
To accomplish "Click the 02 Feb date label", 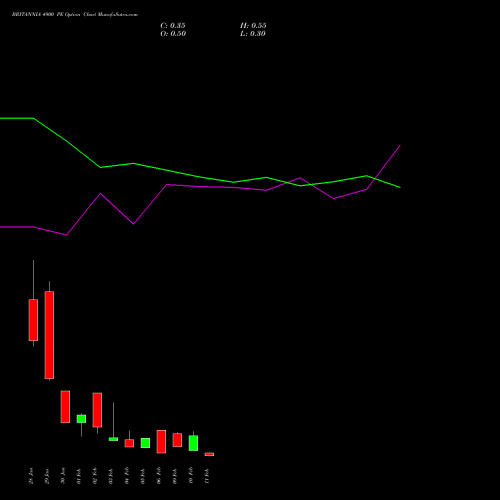I will coord(95,476).
